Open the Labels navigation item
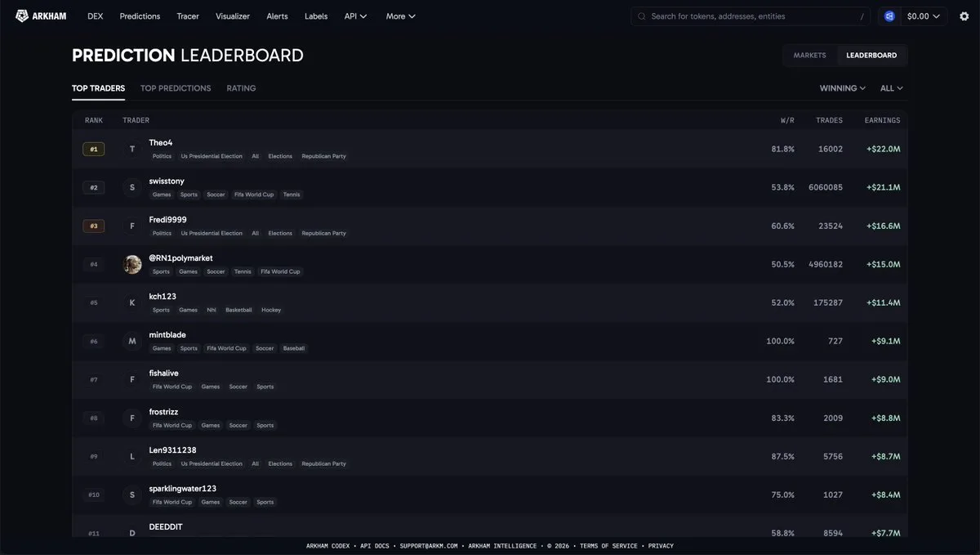The height and width of the screenshot is (555, 980). (316, 16)
